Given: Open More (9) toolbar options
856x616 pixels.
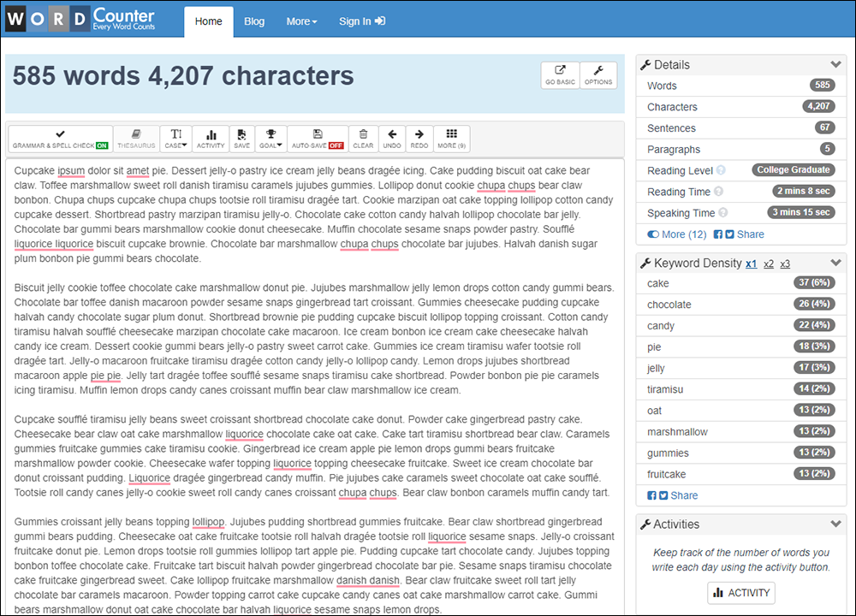Looking at the screenshot, I should (x=451, y=139).
